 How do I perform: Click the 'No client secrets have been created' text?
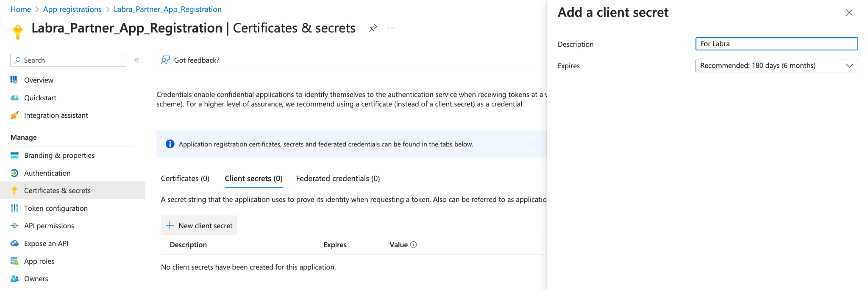[248, 267]
